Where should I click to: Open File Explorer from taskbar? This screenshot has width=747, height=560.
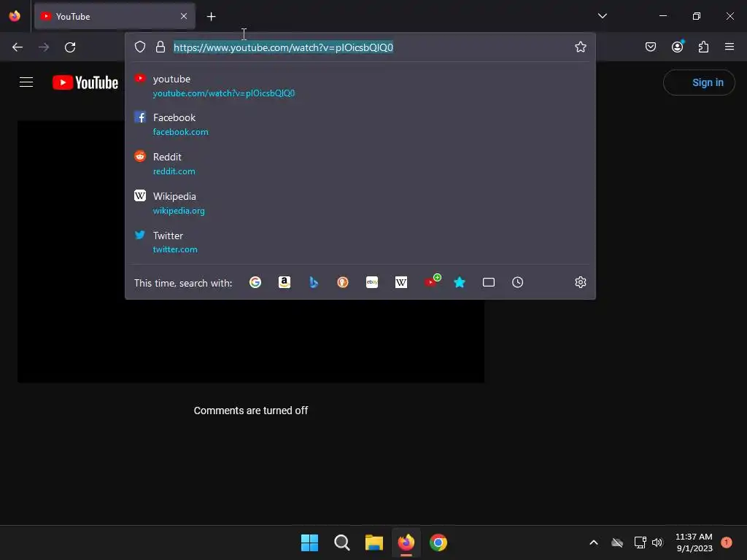(x=374, y=542)
